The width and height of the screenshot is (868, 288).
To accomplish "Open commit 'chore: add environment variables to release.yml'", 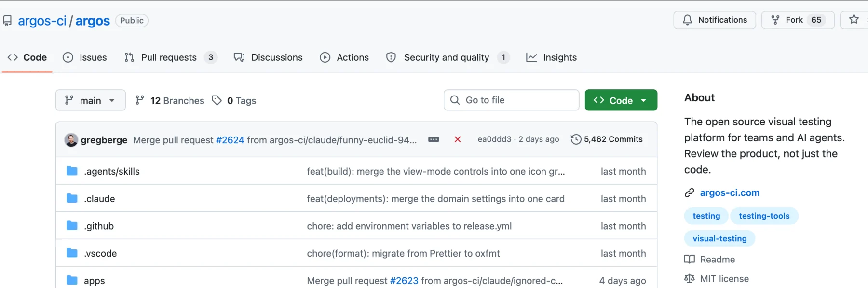I will pyautogui.click(x=409, y=226).
